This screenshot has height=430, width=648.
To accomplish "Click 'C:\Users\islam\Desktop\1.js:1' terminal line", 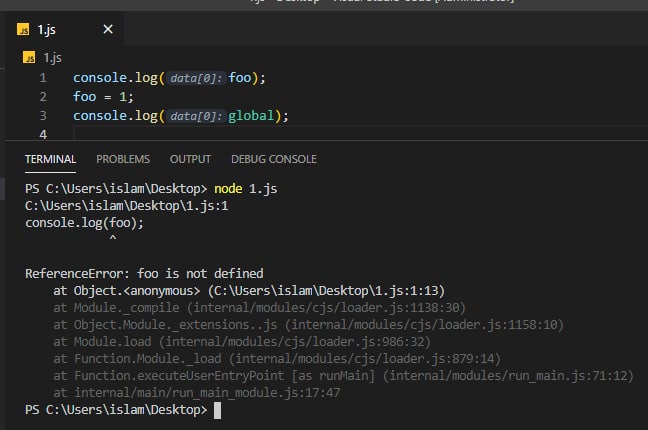I will 126,206.
